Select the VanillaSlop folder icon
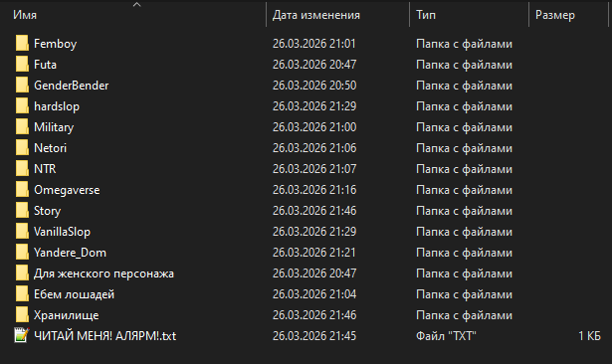 click(x=22, y=232)
